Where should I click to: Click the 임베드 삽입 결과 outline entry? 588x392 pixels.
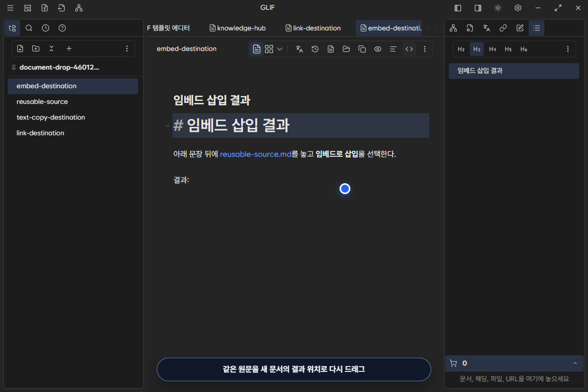tap(514, 71)
